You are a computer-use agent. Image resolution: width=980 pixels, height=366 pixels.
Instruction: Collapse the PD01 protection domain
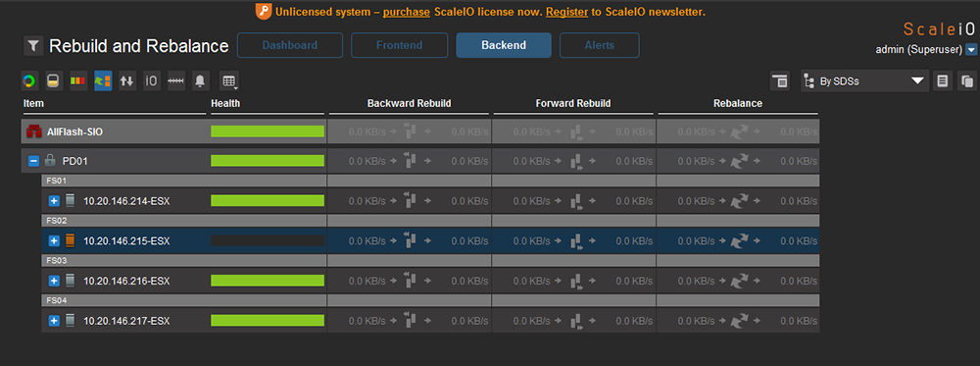[33, 162]
